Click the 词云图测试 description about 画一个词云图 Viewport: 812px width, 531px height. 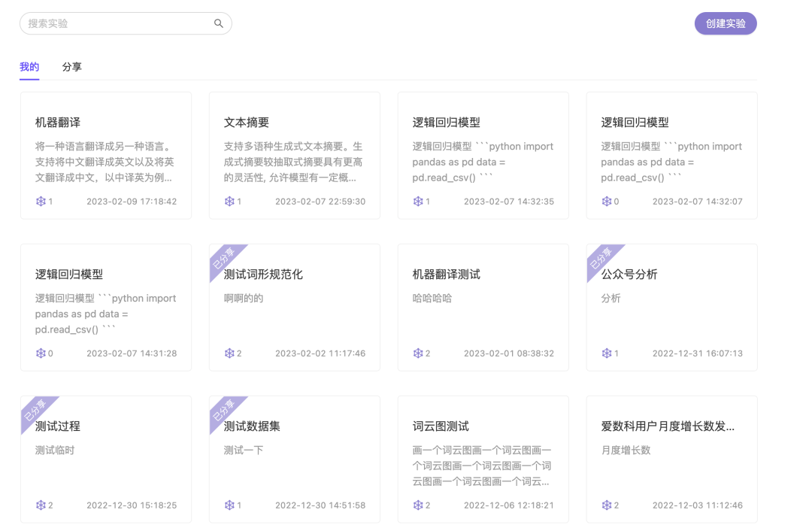pos(482,466)
